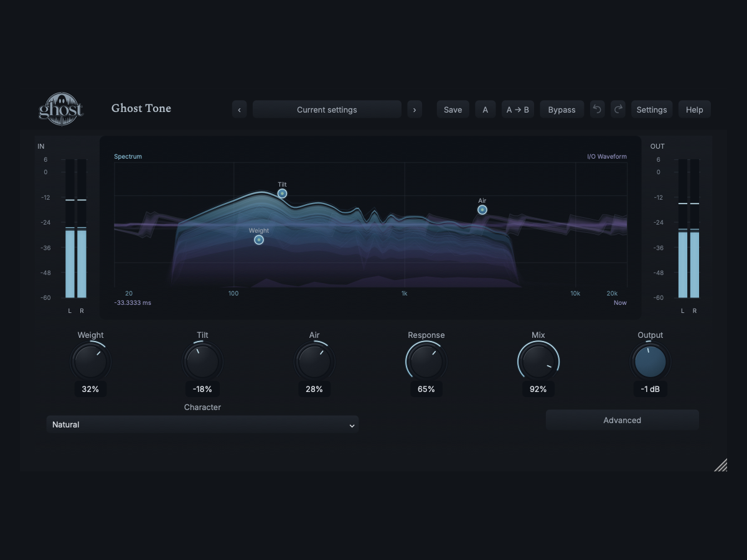This screenshot has width=747, height=560.
Task: Open the Character dropdown showing Natural
Action: click(x=202, y=424)
